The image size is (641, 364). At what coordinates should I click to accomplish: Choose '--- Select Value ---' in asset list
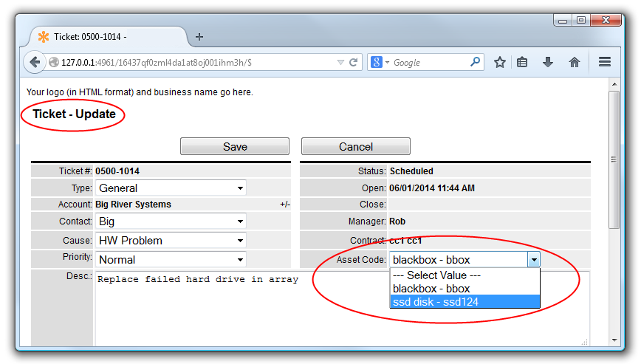465,275
